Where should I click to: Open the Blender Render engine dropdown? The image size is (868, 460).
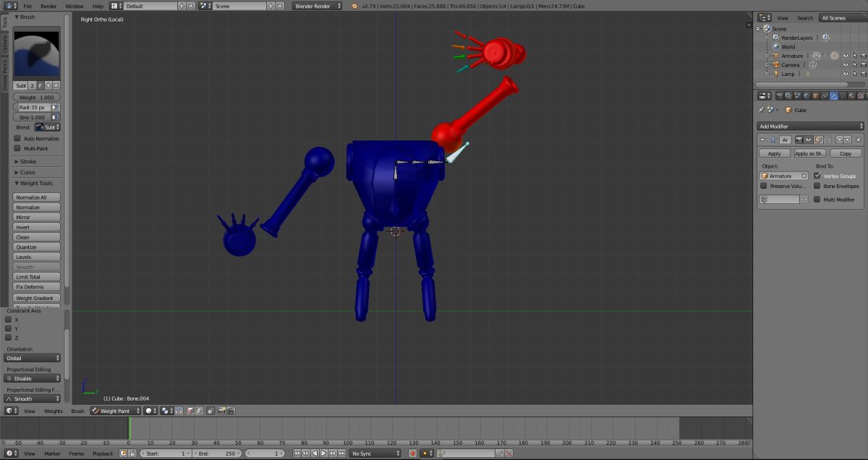click(x=317, y=6)
